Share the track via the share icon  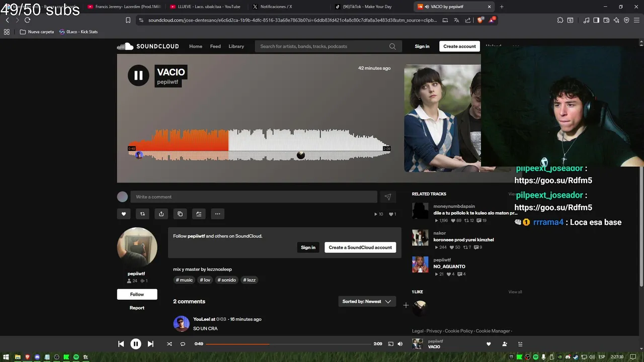(x=161, y=214)
